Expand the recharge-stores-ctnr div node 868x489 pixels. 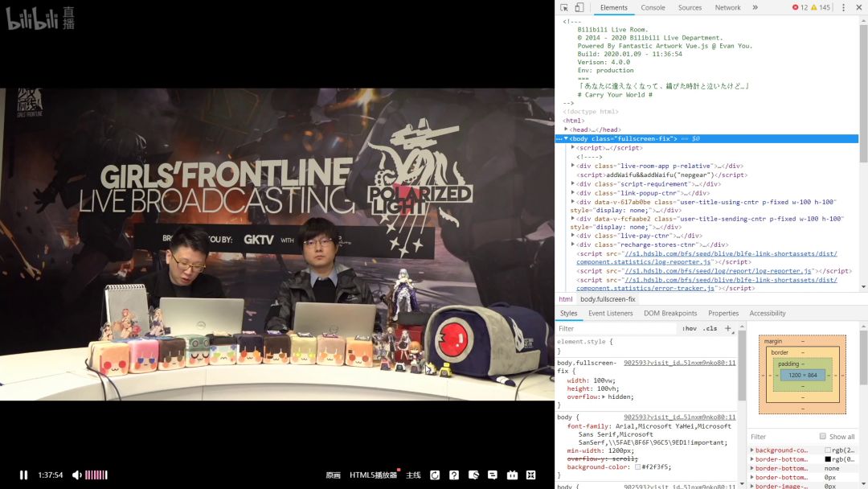573,244
